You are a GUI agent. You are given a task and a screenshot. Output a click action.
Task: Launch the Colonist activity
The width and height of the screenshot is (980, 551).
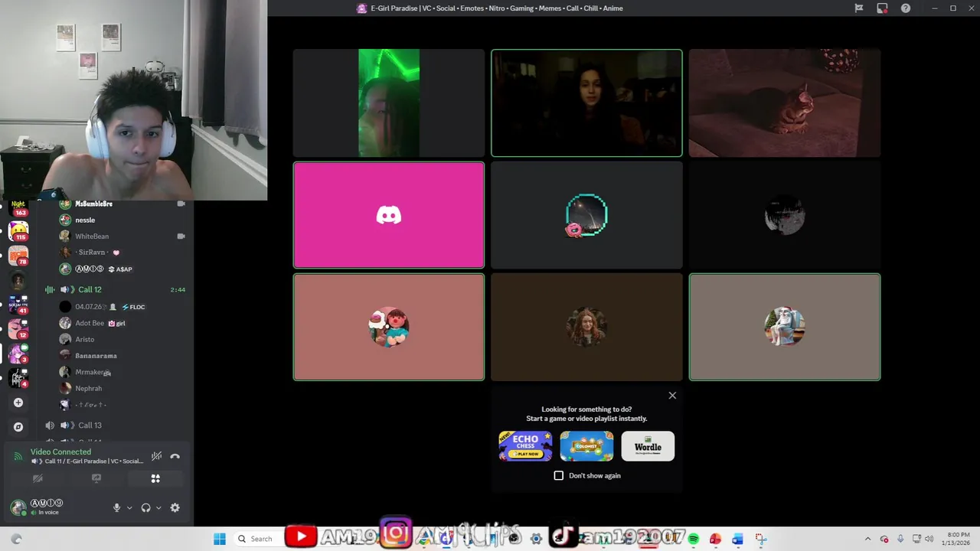point(586,446)
